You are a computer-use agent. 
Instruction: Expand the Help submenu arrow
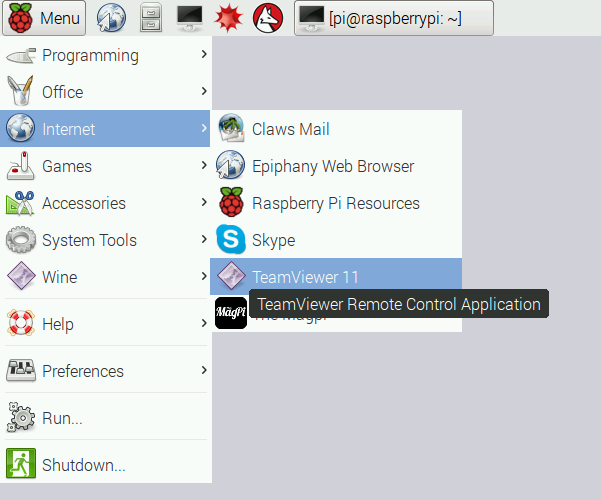tap(204, 323)
